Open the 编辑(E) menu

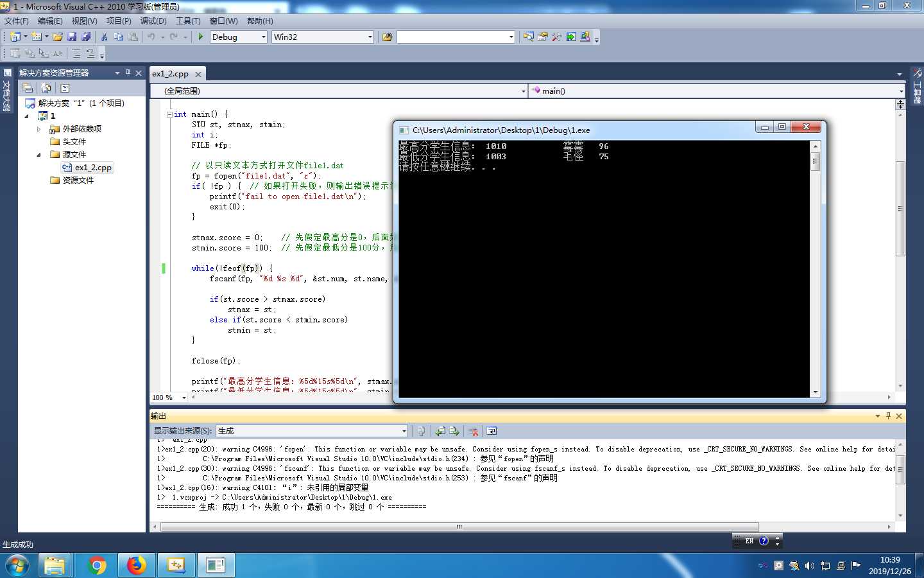(x=50, y=21)
